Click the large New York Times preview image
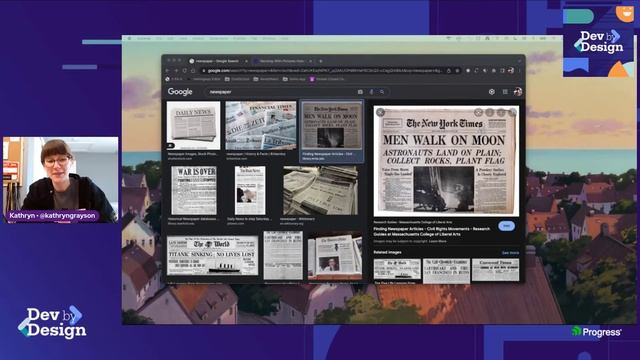The width and height of the screenshot is (640, 360). [x=446, y=161]
